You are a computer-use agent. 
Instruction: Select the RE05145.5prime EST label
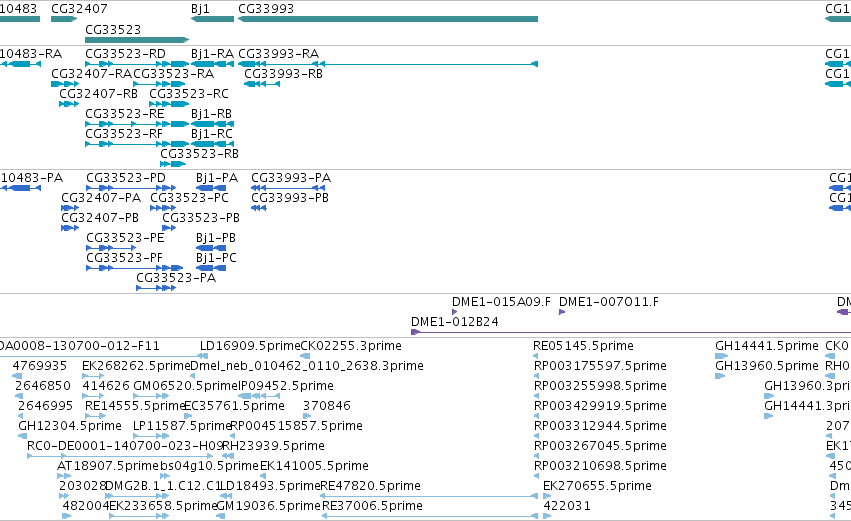coord(583,346)
